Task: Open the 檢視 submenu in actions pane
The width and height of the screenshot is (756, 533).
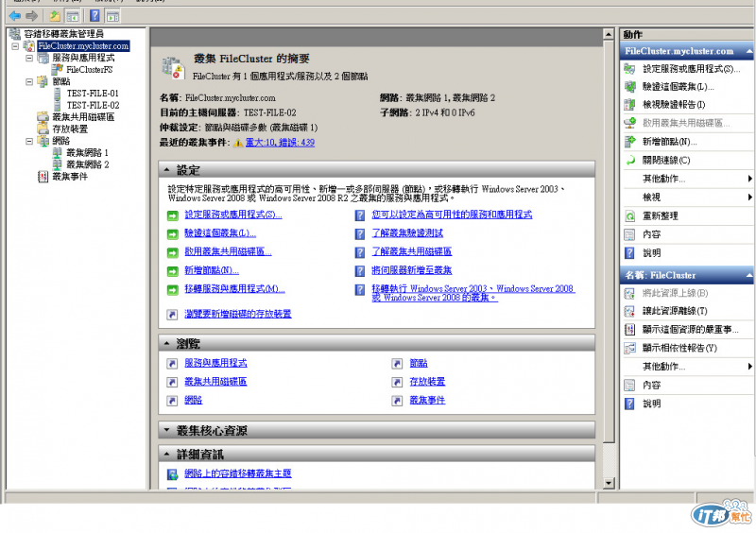Action: pyautogui.click(x=687, y=198)
